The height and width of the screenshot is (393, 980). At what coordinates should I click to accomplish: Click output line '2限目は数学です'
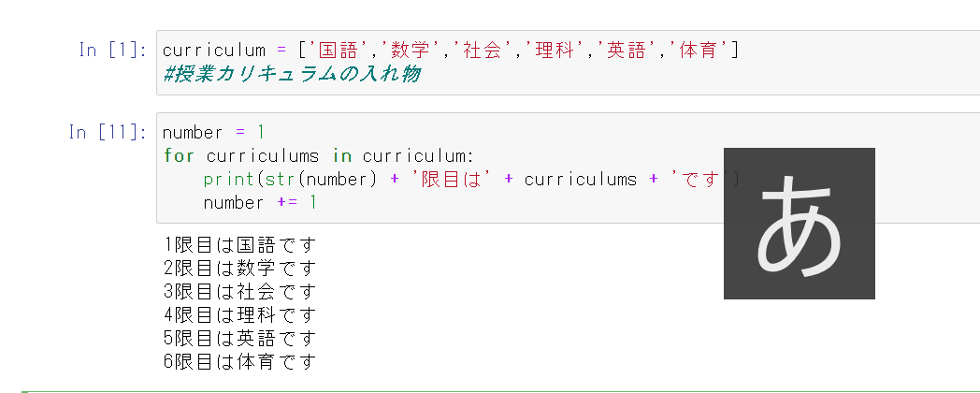[x=239, y=268]
